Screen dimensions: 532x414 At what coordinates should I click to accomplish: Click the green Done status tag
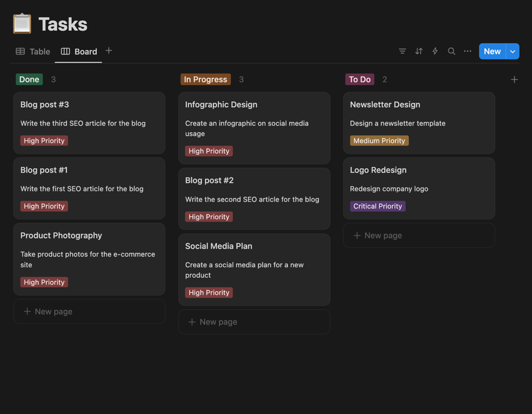[29, 79]
